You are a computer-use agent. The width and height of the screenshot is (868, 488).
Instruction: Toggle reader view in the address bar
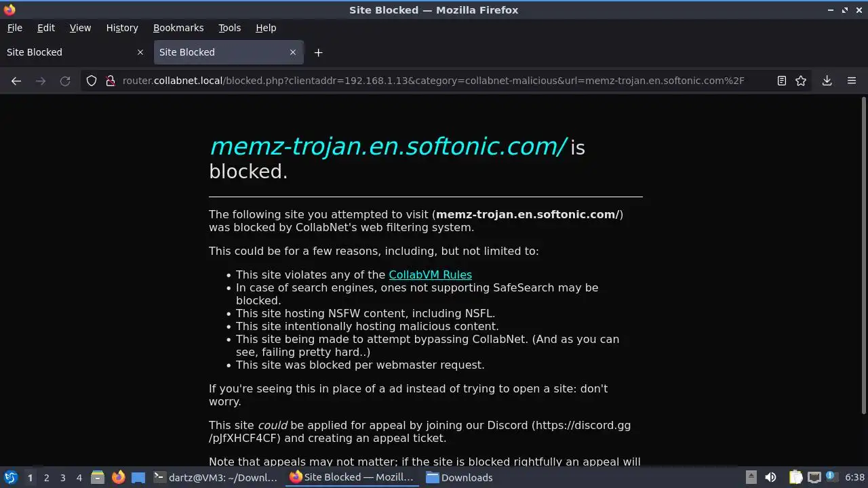coord(782,81)
